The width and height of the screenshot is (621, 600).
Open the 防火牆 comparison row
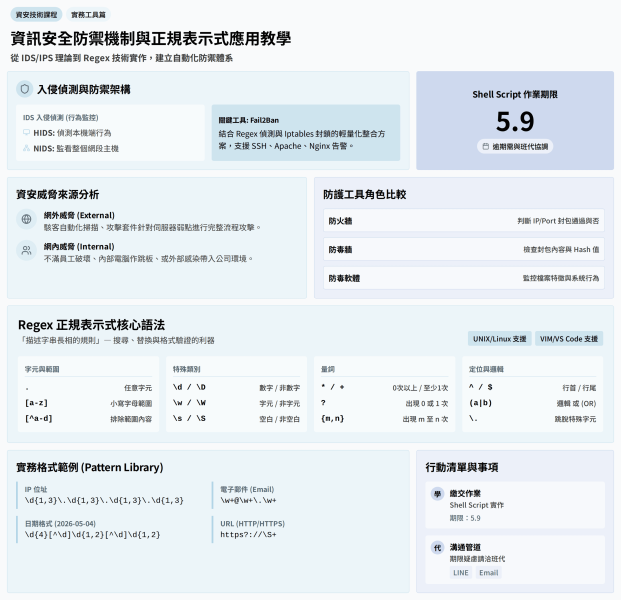pos(464,221)
